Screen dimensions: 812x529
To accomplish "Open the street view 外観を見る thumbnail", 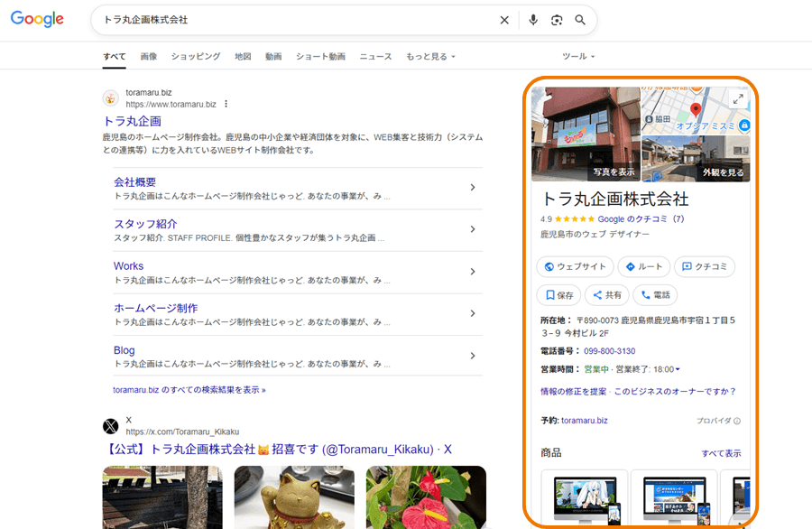I will (696, 159).
